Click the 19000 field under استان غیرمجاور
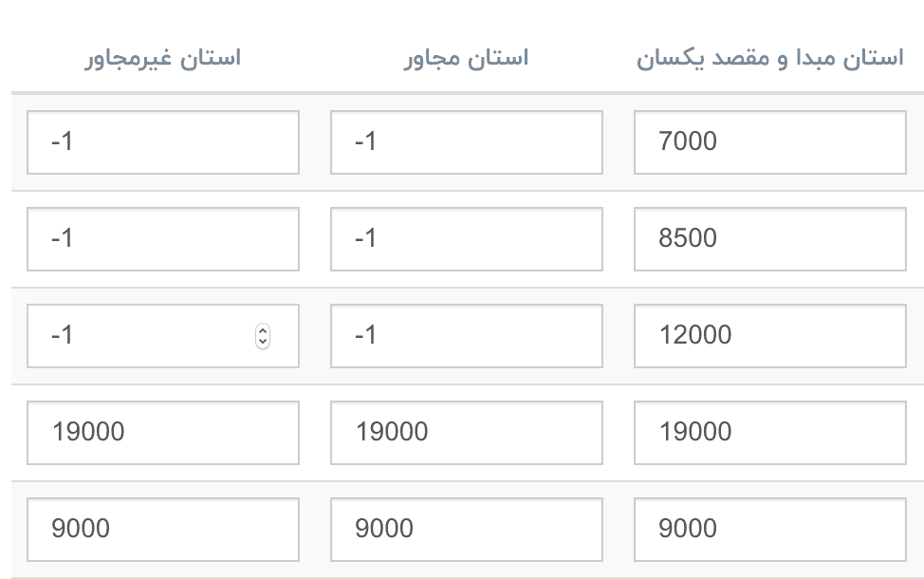The image size is (924, 579). click(x=162, y=433)
